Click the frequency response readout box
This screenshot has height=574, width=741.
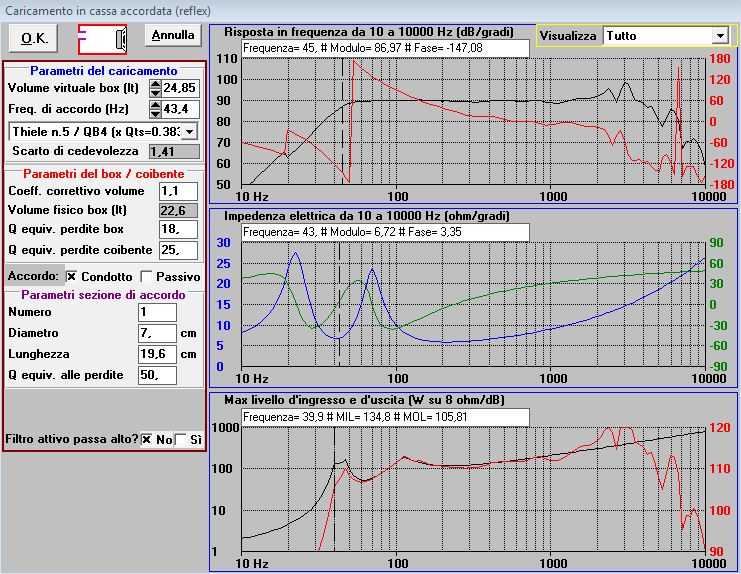386,48
